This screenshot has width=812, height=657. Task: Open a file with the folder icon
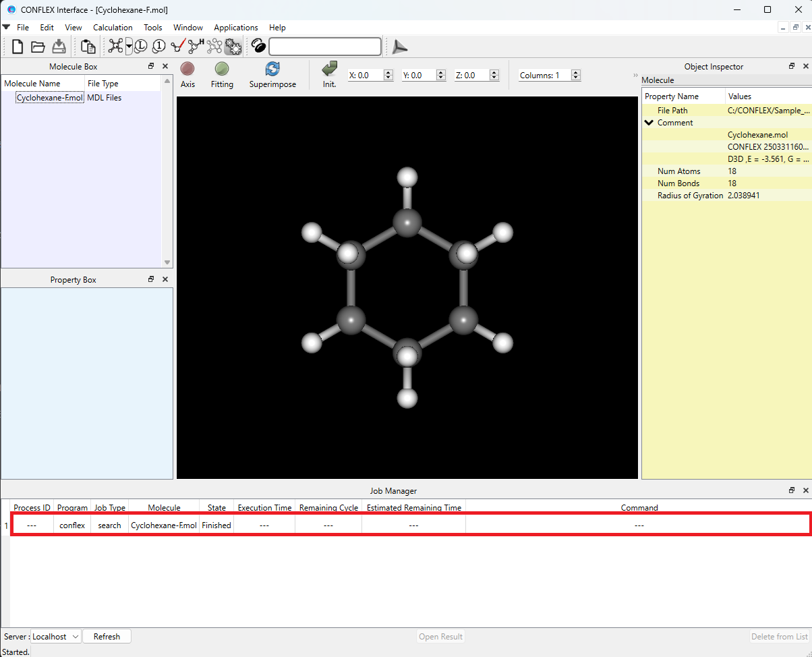point(38,47)
